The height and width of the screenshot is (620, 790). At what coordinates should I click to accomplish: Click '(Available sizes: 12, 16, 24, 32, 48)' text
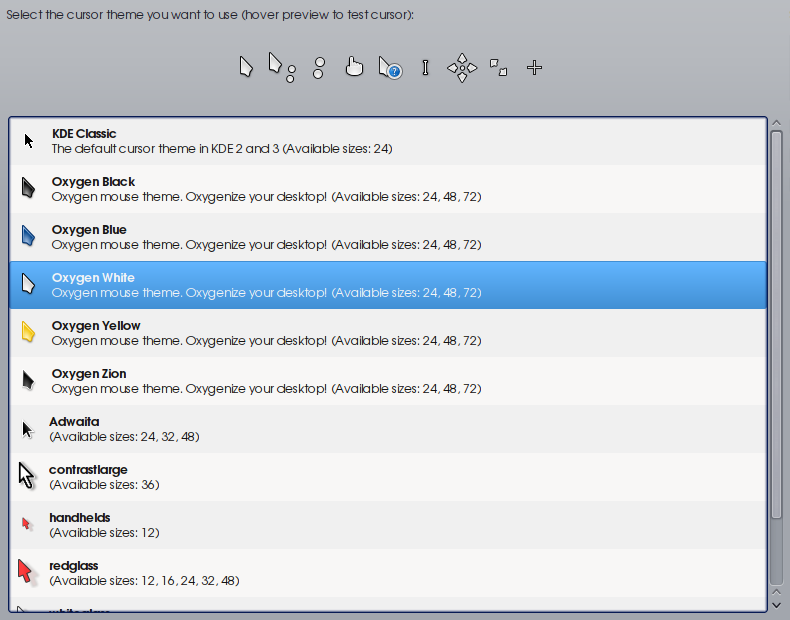[144, 580]
